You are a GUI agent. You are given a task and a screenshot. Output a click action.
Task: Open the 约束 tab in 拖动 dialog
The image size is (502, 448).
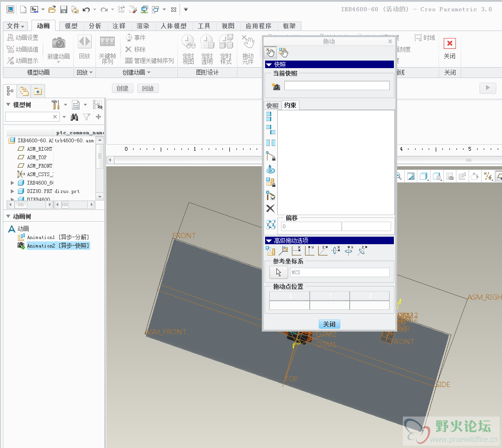click(x=290, y=105)
